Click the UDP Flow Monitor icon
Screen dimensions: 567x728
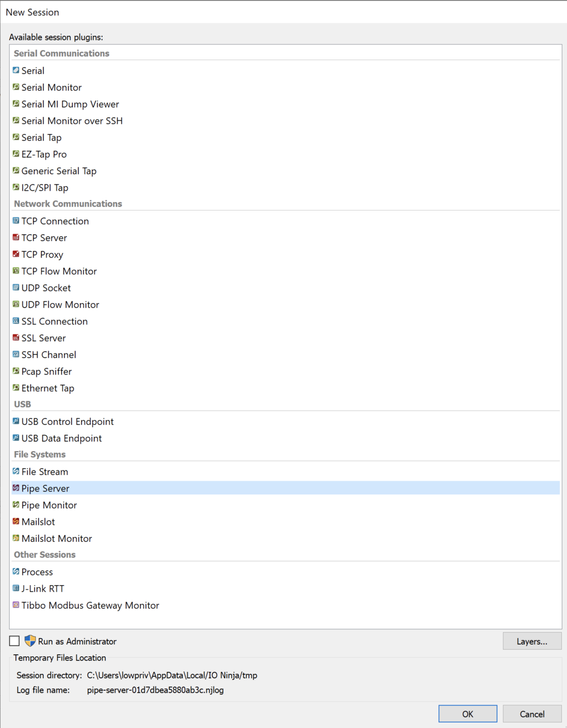tap(16, 304)
